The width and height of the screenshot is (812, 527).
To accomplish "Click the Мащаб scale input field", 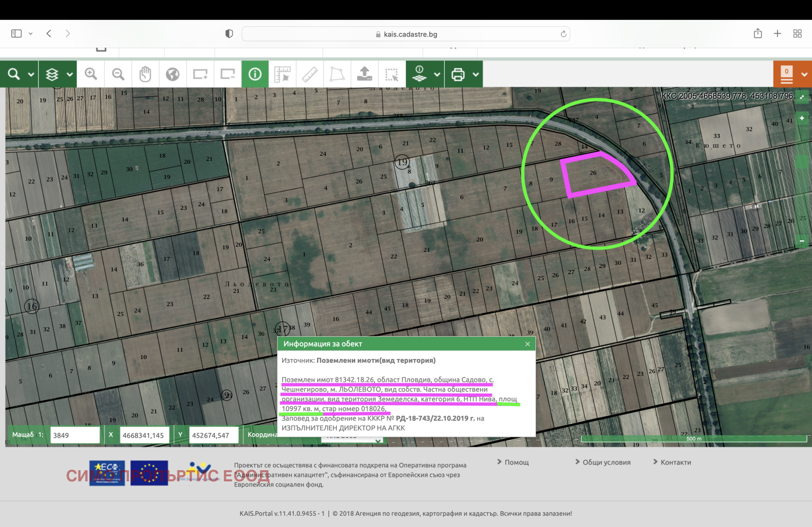I will [75, 435].
